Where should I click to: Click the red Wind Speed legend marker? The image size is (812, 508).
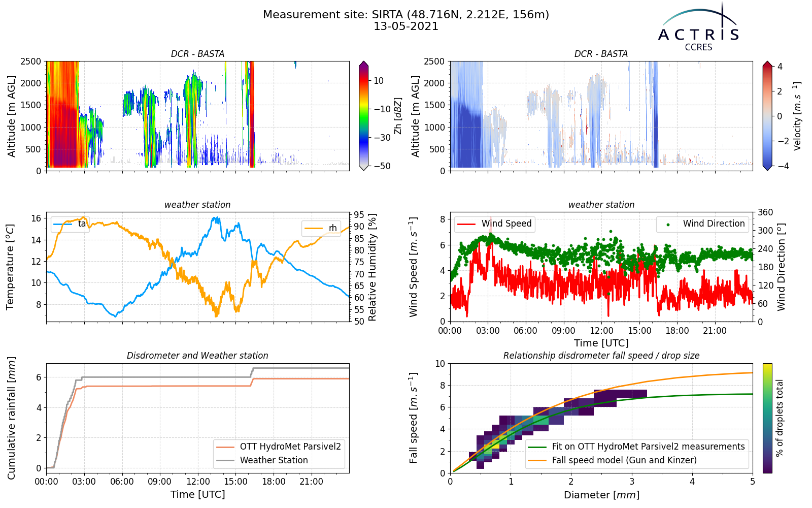coord(467,224)
